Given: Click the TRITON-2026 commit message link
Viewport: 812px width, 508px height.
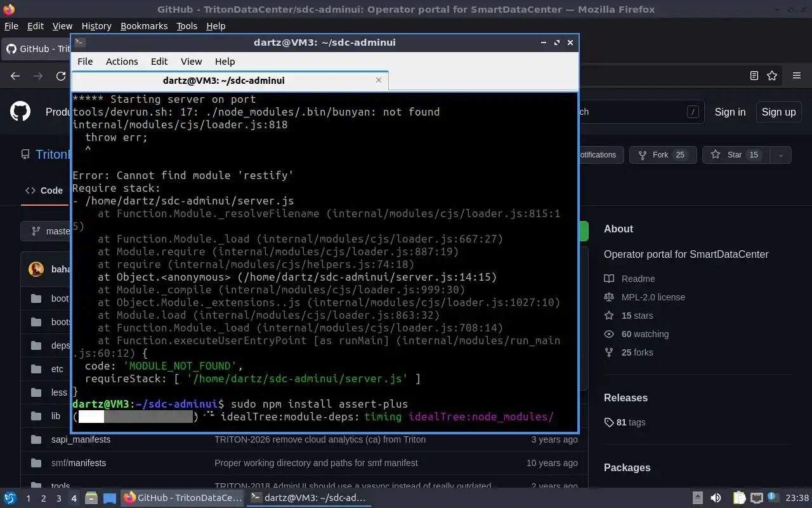Looking at the screenshot, I should coord(320,439).
